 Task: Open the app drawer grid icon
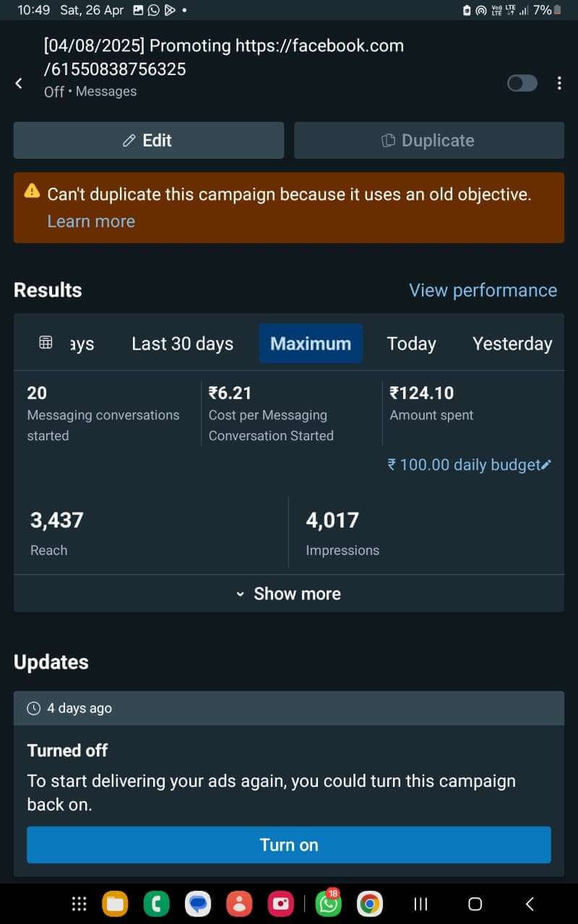[79, 904]
